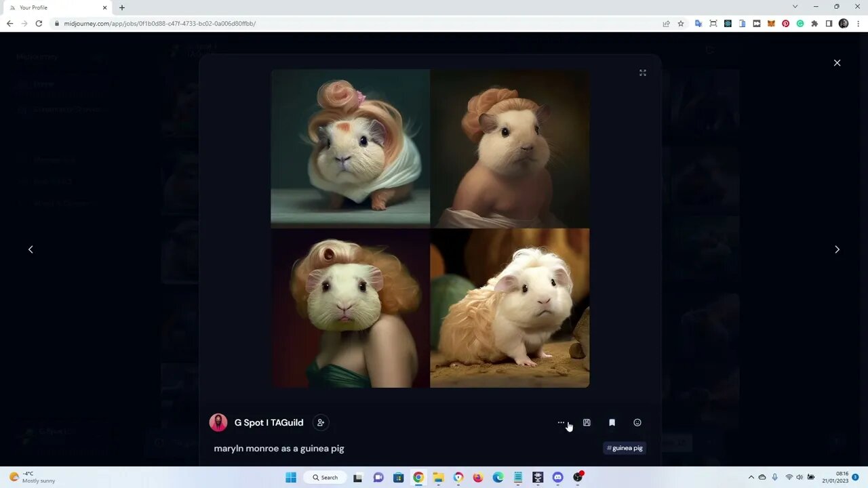Click the #guinea pig hashtag
Screen dimensions: 868x488
coord(625,448)
